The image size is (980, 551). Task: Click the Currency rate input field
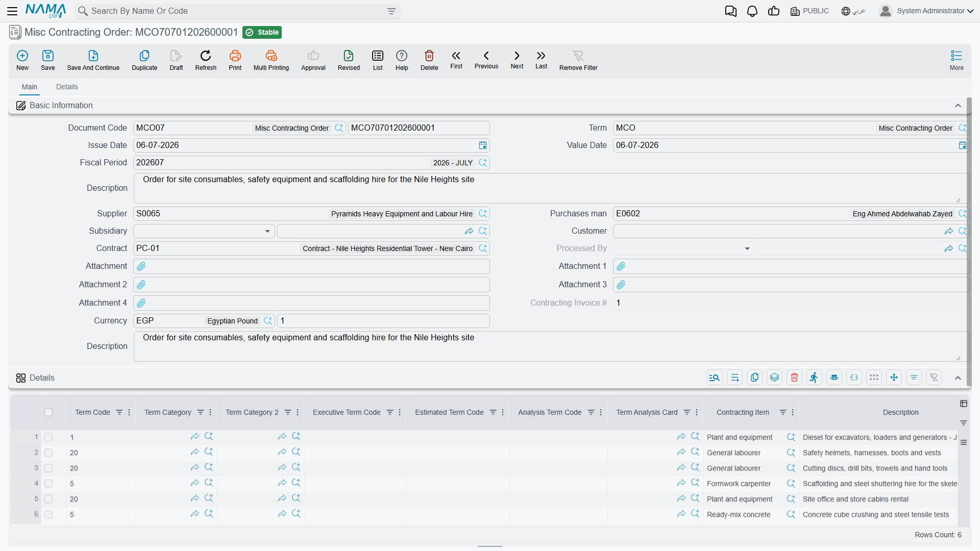pyautogui.click(x=383, y=321)
